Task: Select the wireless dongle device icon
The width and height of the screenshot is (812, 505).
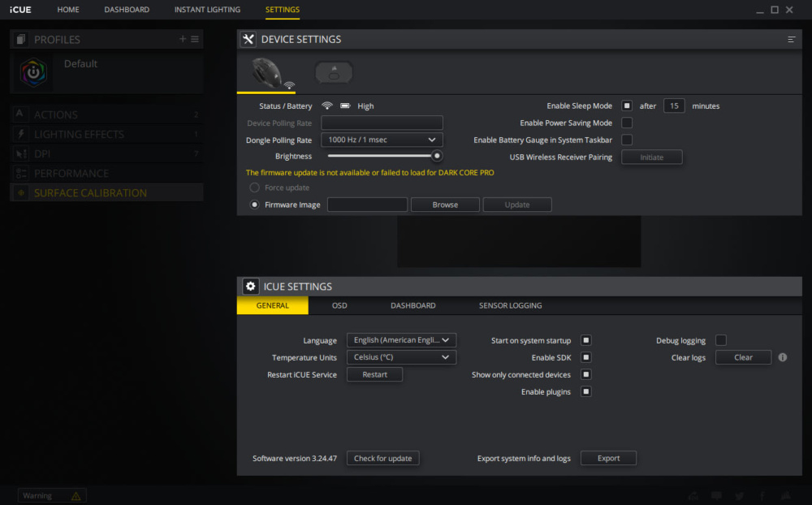Action: point(334,72)
